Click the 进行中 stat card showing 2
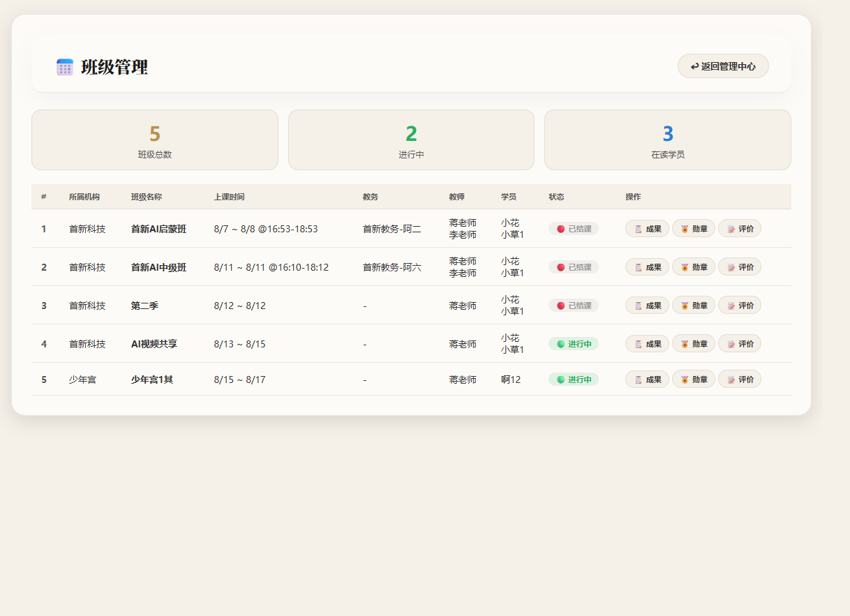 tap(411, 140)
